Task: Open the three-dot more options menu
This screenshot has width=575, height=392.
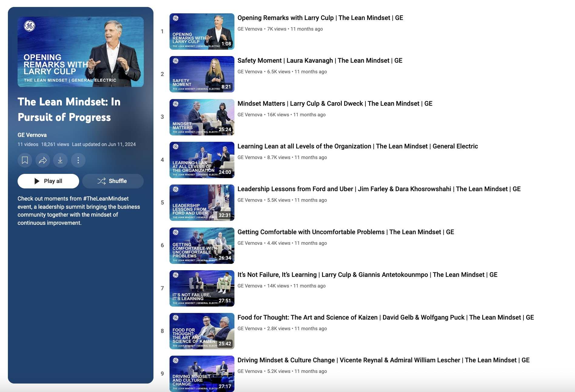Action: (x=78, y=160)
